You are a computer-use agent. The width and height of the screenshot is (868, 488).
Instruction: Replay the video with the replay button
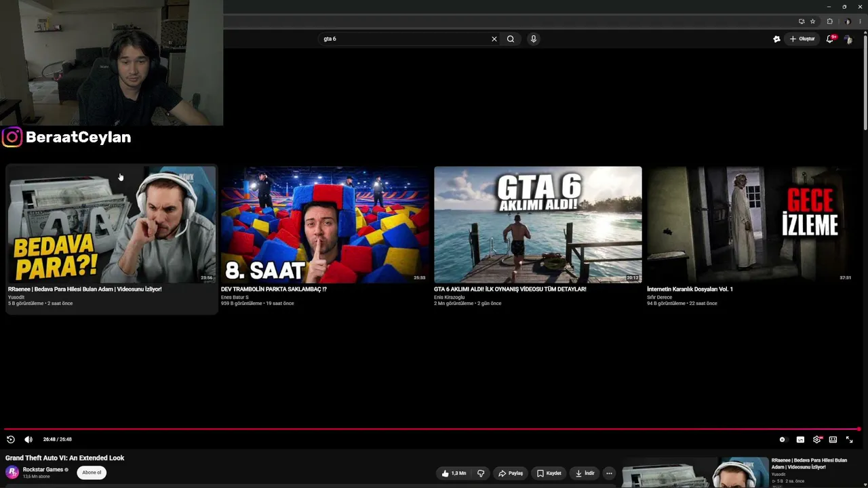(x=10, y=439)
